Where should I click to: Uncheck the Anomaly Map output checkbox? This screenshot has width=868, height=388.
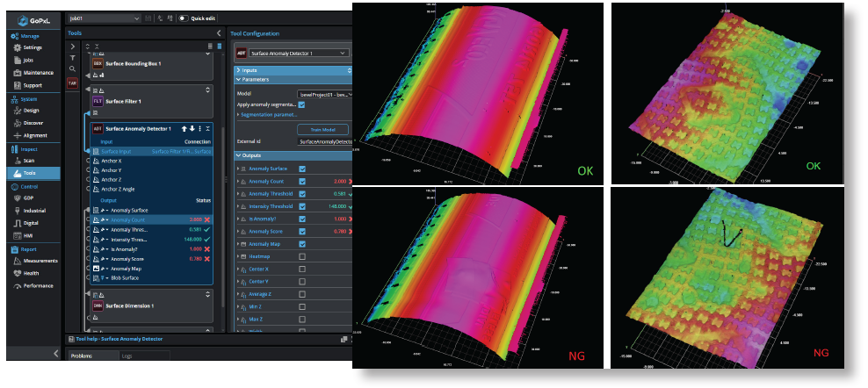[302, 244]
